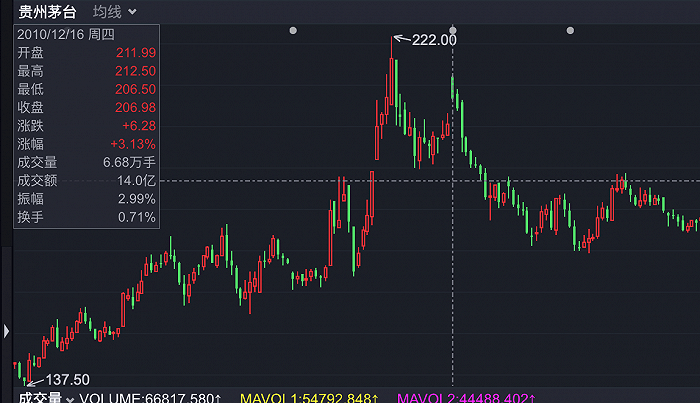The width and height of the screenshot is (700, 403).
Task: Click the 137.50 low price label
Action: [x=67, y=380]
